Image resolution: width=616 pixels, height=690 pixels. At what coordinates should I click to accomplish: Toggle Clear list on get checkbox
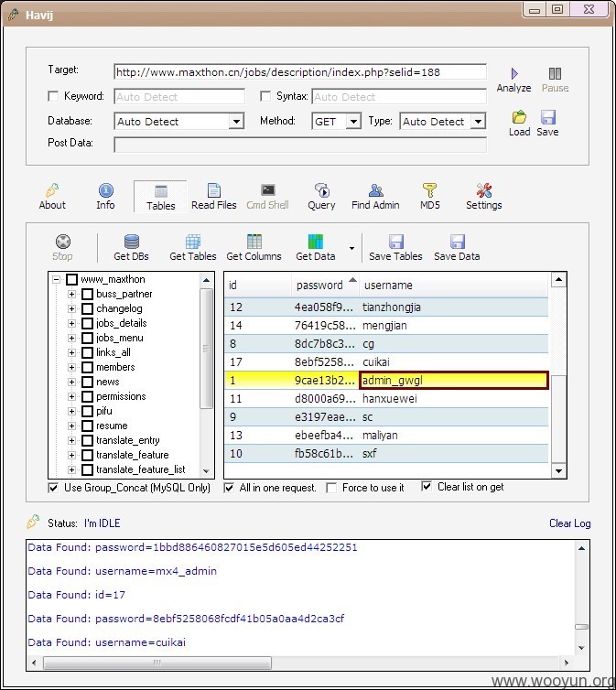pos(427,486)
